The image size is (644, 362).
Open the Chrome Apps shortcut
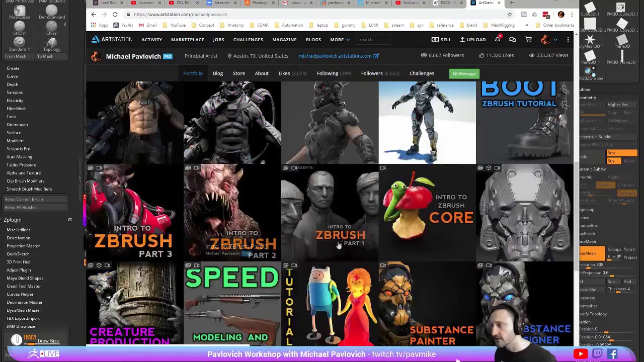coord(100,25)
